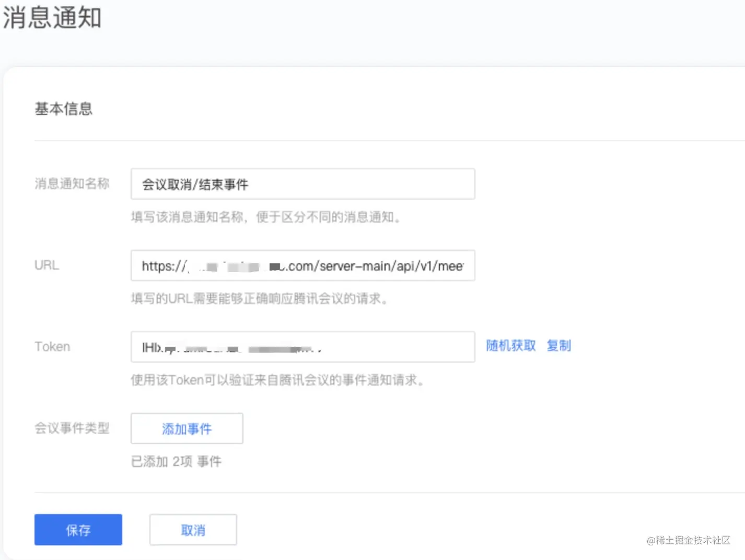Click the 随机获取 link
The image size is (745, 560).
click(x=511, y=346)
